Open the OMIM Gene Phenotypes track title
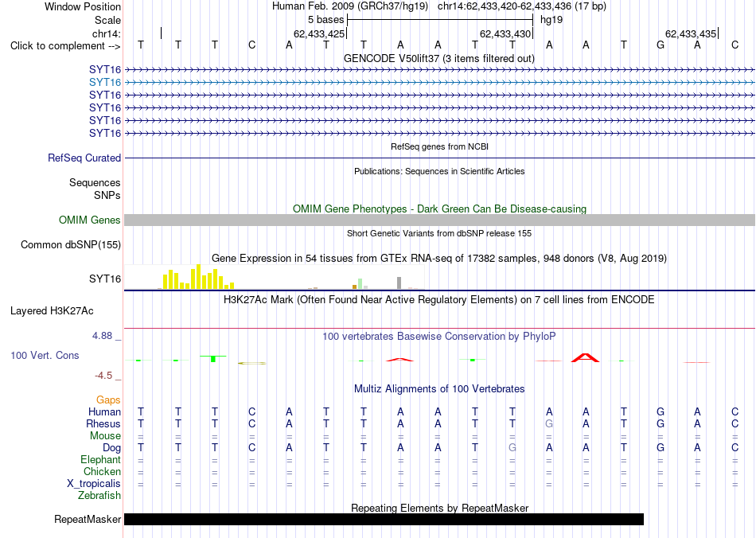This screenshot has height=538, width=756. coord(440,209)
